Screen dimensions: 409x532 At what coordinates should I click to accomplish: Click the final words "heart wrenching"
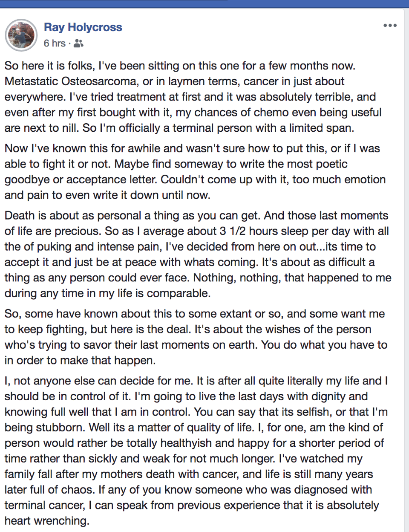point(46,521)
